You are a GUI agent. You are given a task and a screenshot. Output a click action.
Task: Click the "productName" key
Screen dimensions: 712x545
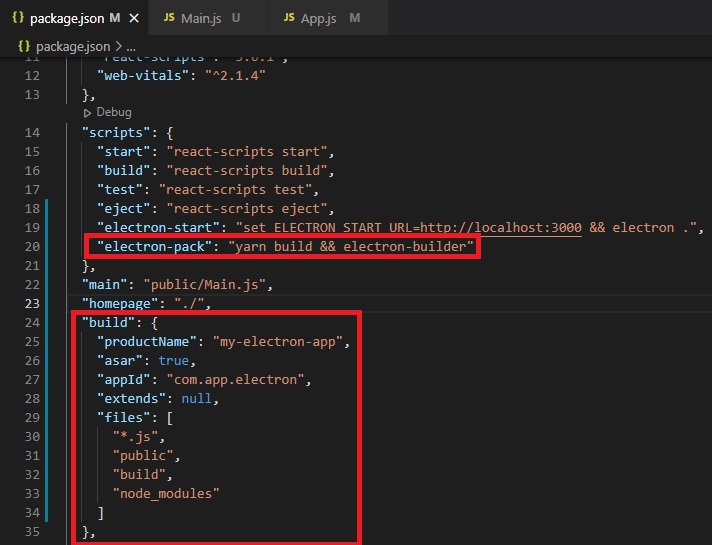coord(147,342)
